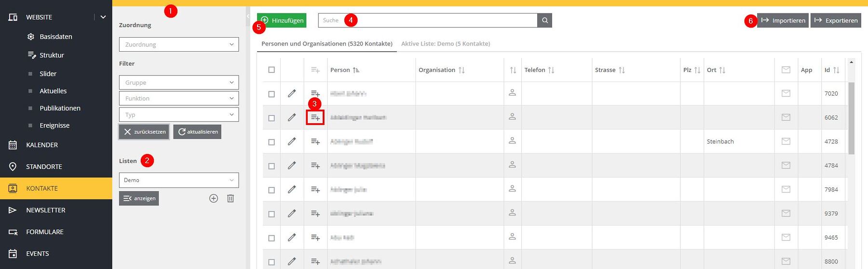Sort the table by Id column arrows
The image size is (868, 269).
[x=836, y=70]
